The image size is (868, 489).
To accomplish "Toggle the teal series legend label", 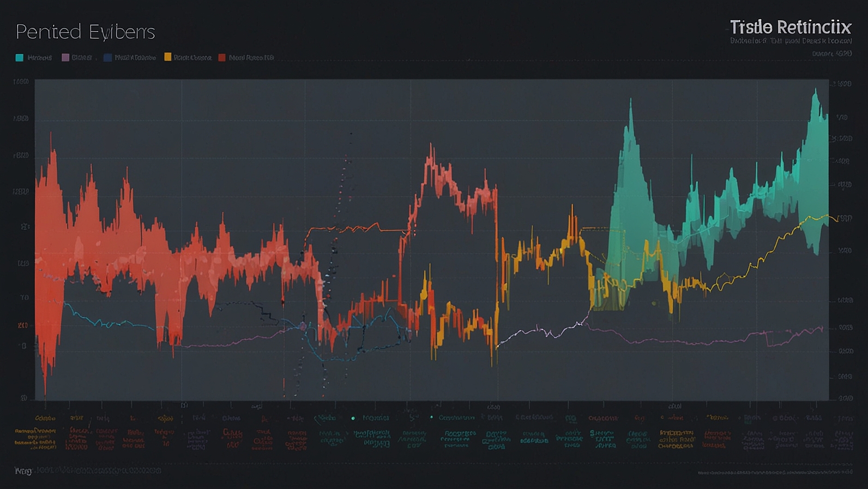I will tap(39, 57).
